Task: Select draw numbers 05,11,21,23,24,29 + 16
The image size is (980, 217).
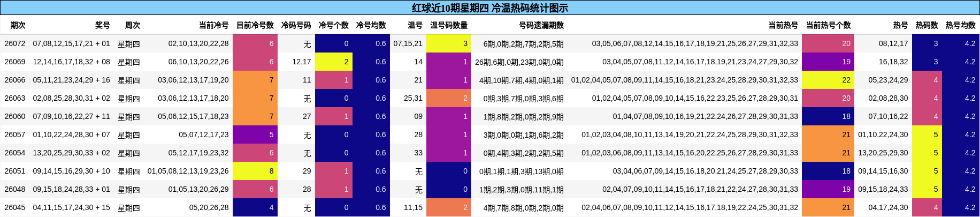Action: [x=72, y=80]
